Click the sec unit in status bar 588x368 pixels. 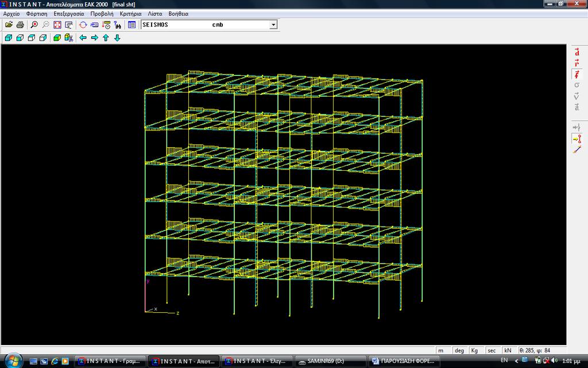click(x=492, y=350)
